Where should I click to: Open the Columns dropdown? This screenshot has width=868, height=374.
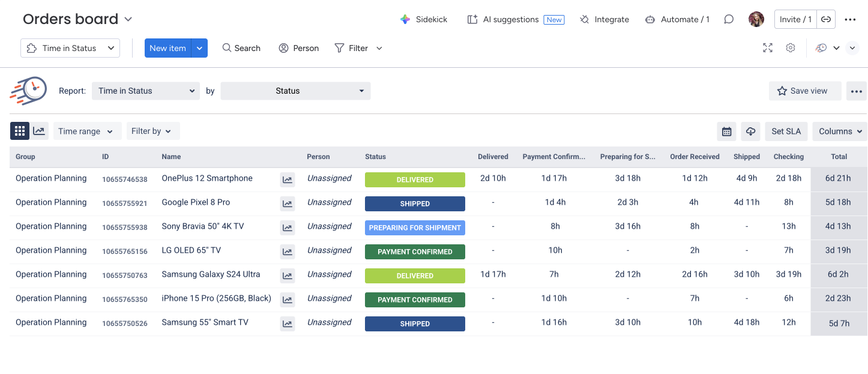click(839, 131)
